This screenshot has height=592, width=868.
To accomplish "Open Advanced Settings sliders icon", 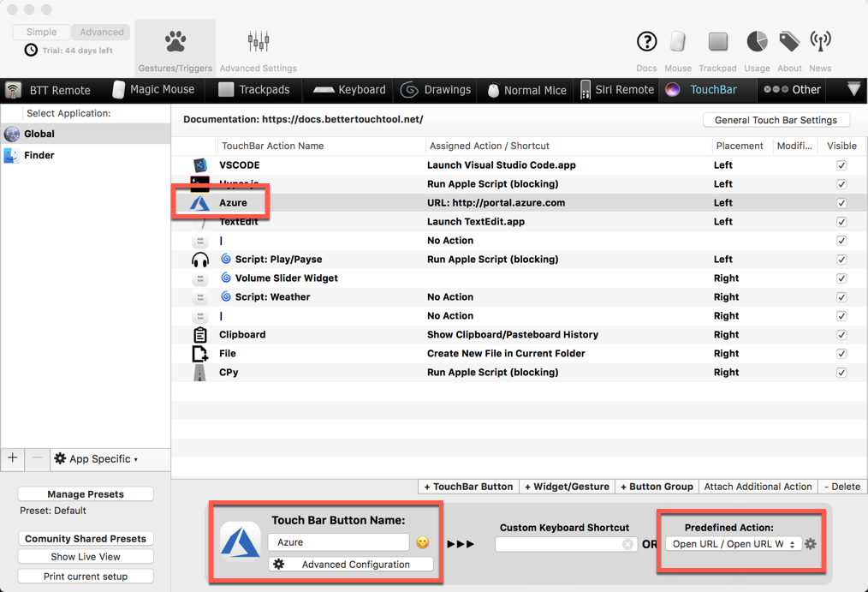I will point(258,41).
